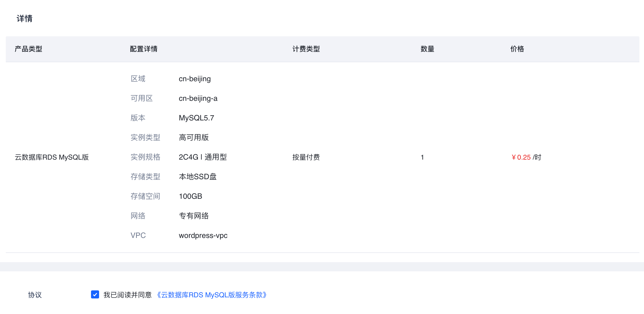Screen dimensions: 644x314
Task: Click the 按量付费 billing type cell
Action: pos(306,157)
